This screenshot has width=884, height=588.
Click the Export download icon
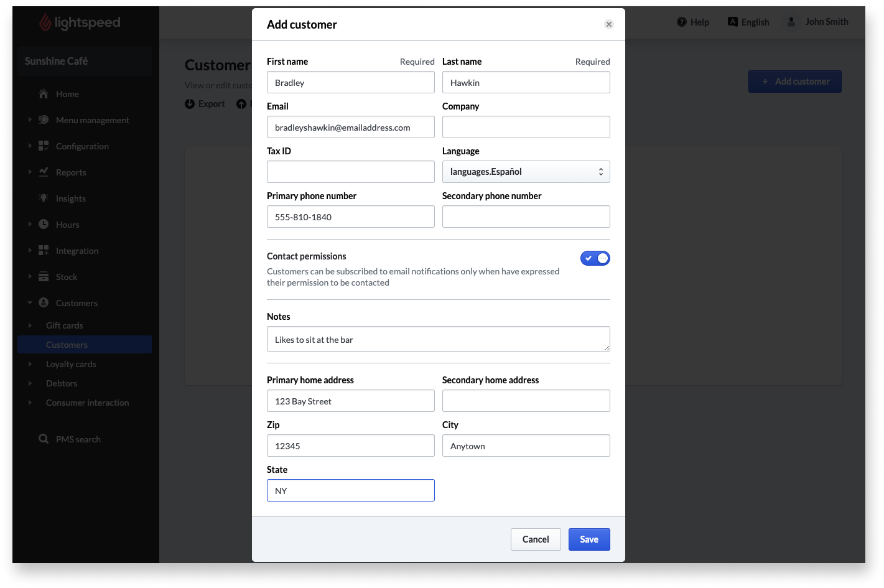tap(190, 104)
